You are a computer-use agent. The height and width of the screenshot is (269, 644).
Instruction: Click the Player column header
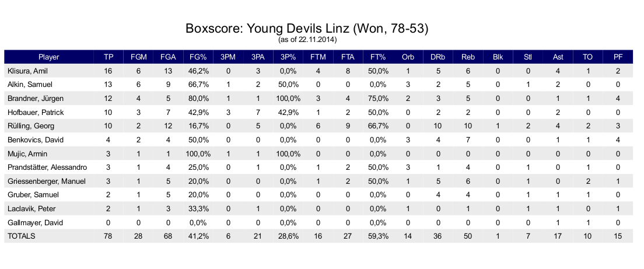coord(48,57)
